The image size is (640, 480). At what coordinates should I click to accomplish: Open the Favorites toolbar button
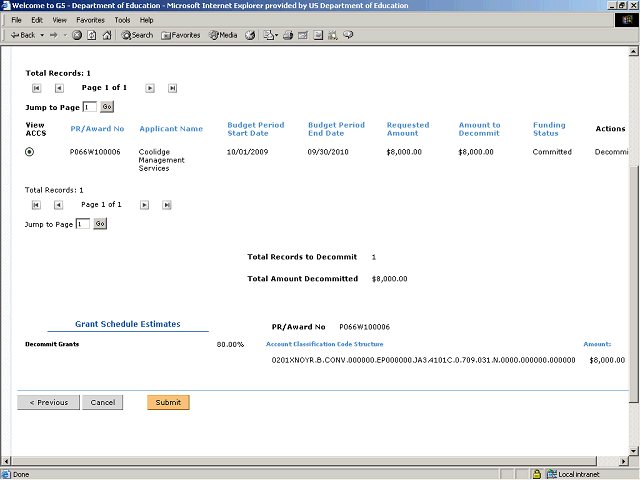coord(180,35)
